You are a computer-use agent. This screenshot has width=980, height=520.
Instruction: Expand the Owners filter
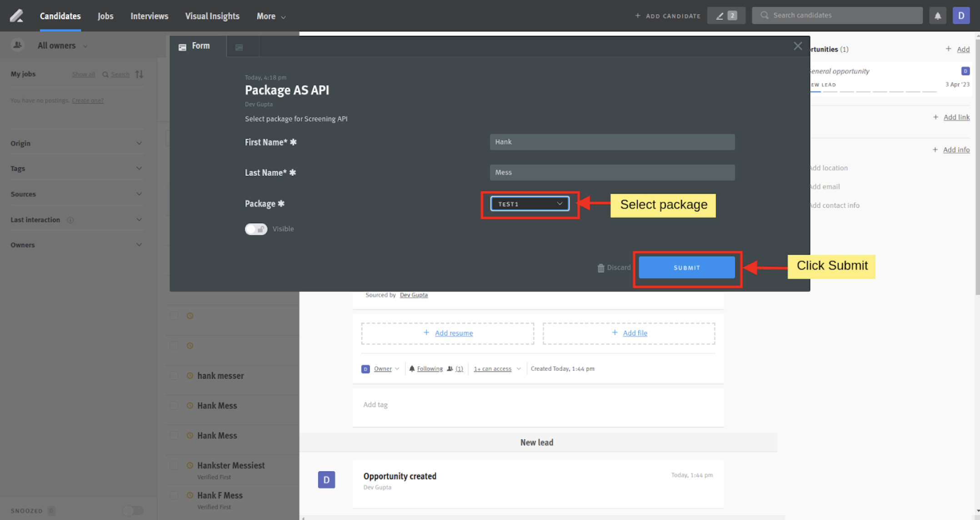(x=76, y=245)
